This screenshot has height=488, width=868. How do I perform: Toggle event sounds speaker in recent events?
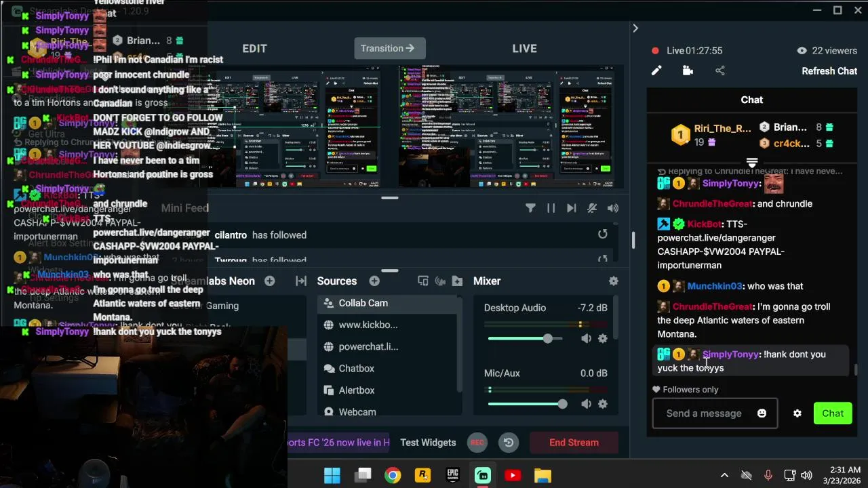click(x=613, y=209)
